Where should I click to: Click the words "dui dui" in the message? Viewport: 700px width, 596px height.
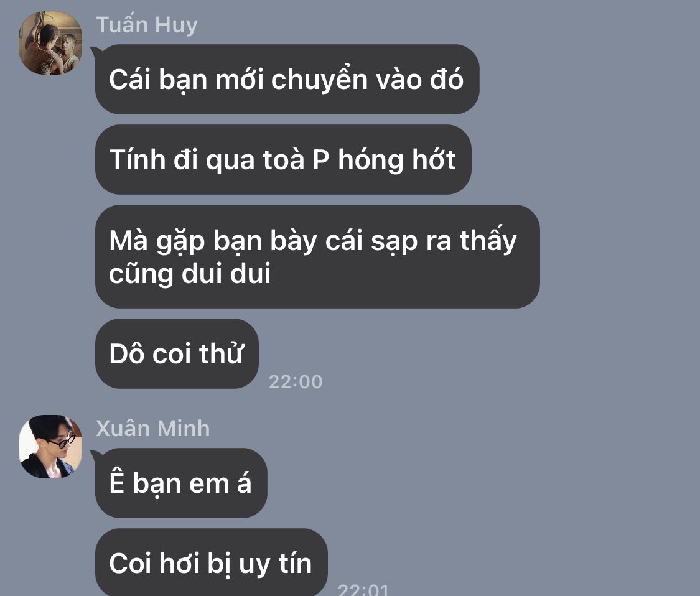pos(226,273)
